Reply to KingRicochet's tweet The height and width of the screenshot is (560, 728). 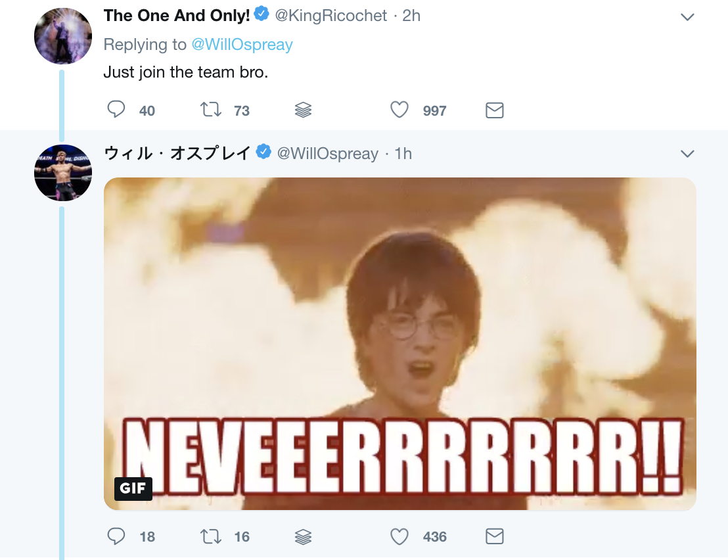point(116,110)
